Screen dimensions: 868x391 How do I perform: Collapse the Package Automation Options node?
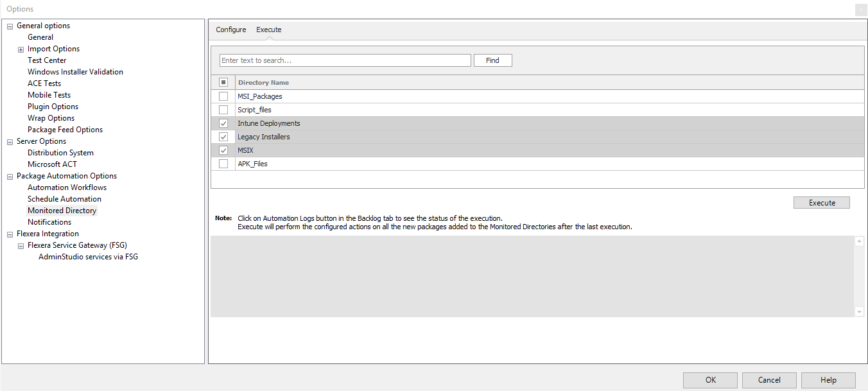coord(10,177)
